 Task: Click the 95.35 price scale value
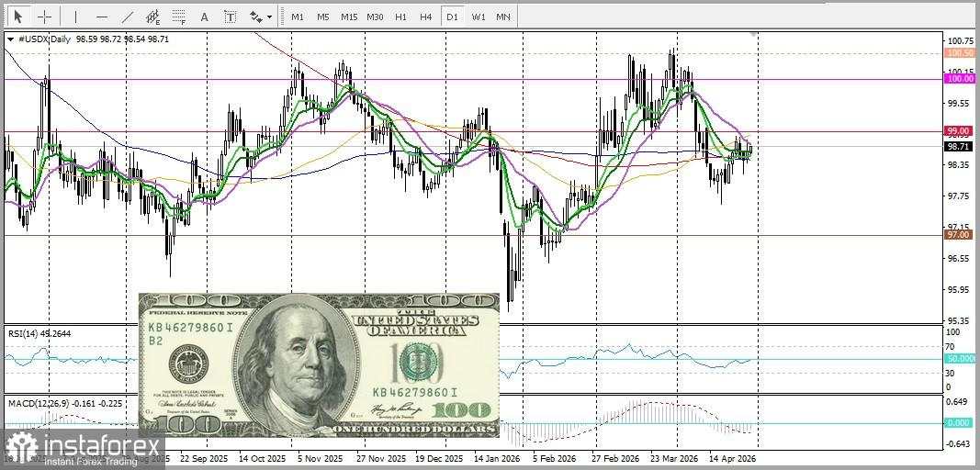(960, 320)
